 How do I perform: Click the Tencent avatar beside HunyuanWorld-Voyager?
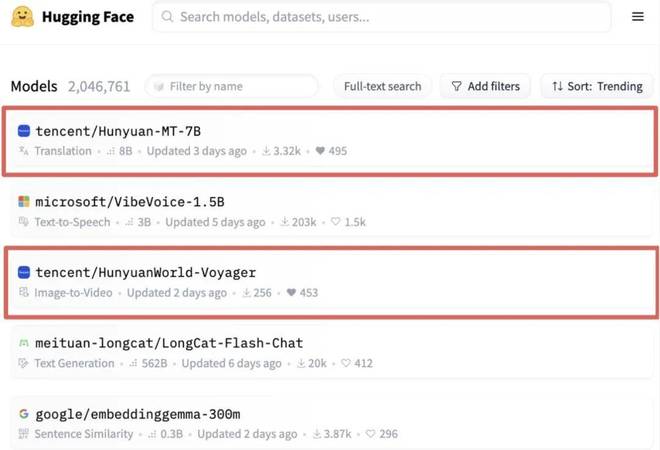click(24, 272)
